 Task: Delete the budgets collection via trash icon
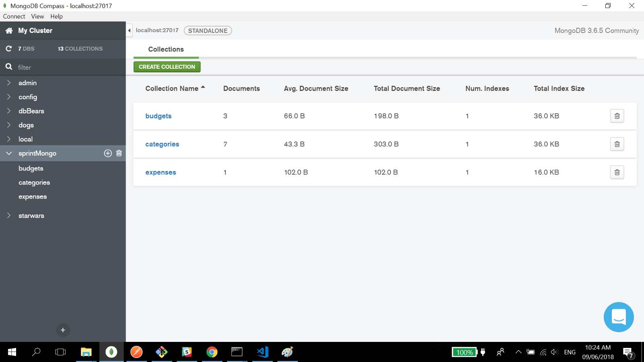coord(617,116)
